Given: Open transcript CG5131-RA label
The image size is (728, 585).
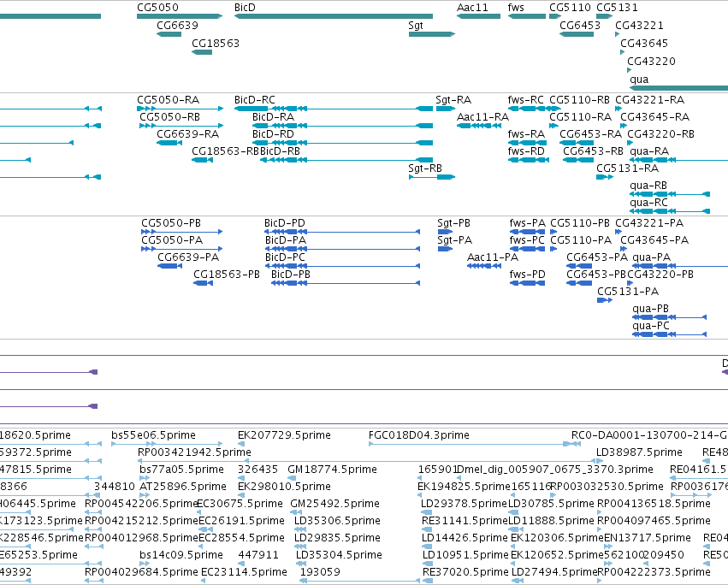Looking at the screenshot, I should click(x=627, y=168).
